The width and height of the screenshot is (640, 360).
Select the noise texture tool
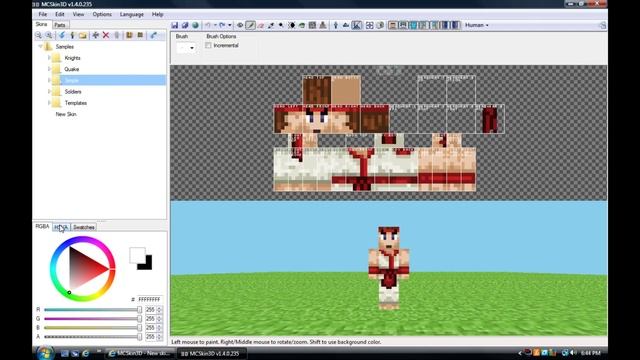[x=312, y=25]
